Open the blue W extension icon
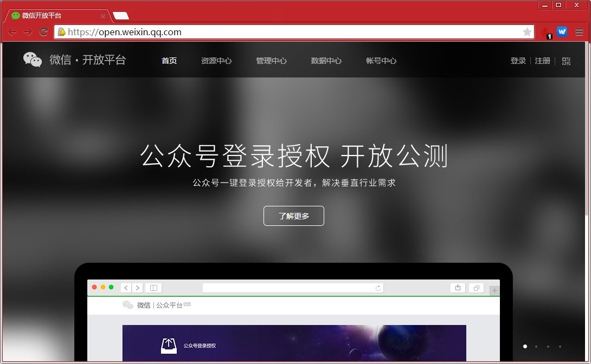The height and width of the screenshot is (364, 591). [562, 32]
